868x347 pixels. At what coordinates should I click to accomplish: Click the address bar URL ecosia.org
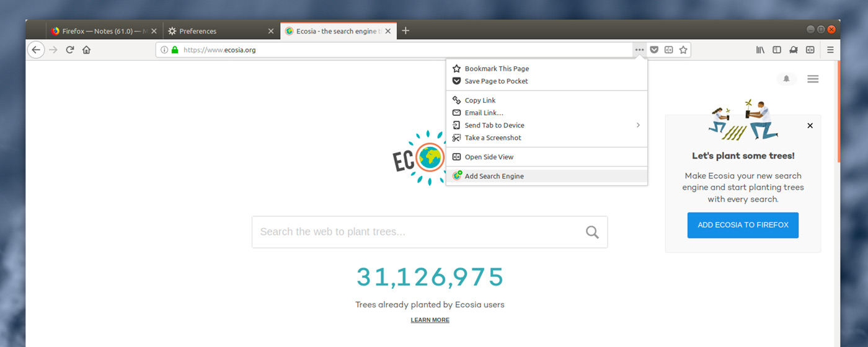[219, 50]
